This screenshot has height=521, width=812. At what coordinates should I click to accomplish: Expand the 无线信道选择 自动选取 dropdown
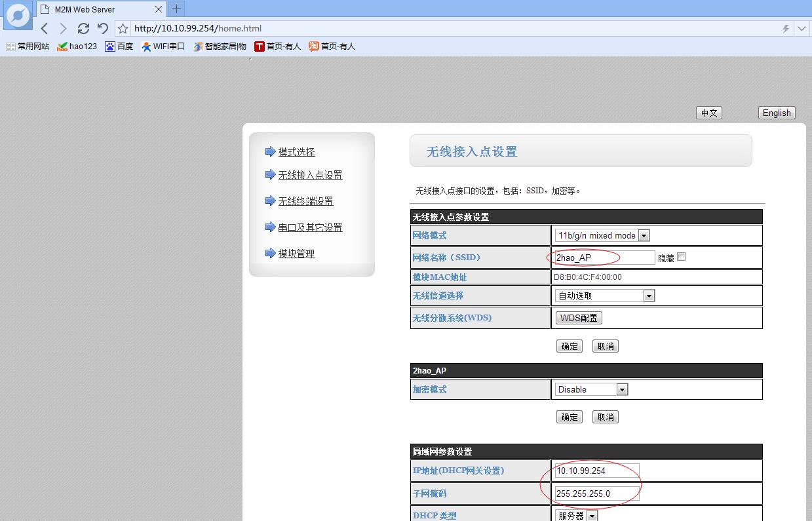(x=604, y=296)
